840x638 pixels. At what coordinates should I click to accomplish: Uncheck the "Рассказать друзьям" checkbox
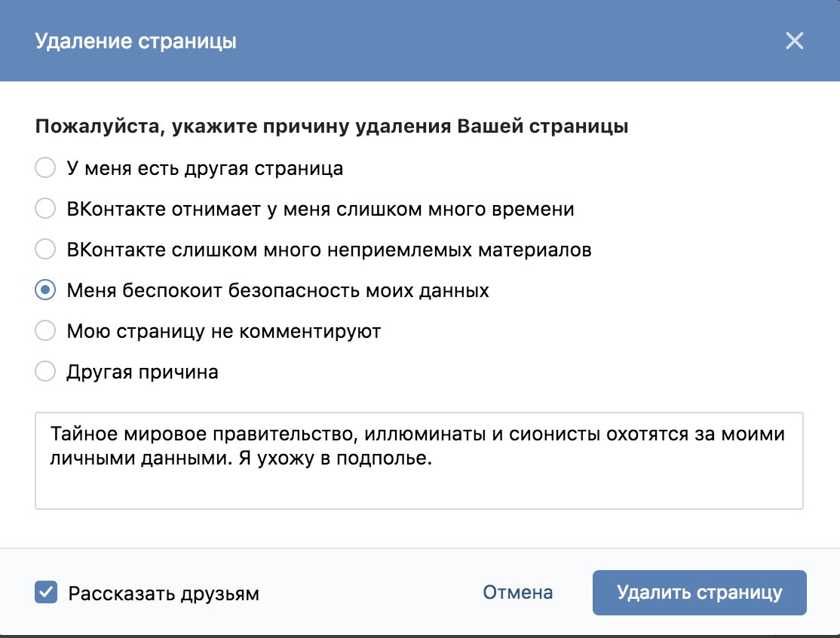[46, 593]
